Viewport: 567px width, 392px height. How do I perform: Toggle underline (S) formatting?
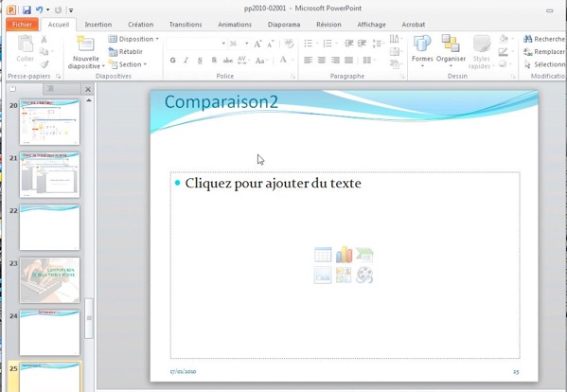point(200,61)
